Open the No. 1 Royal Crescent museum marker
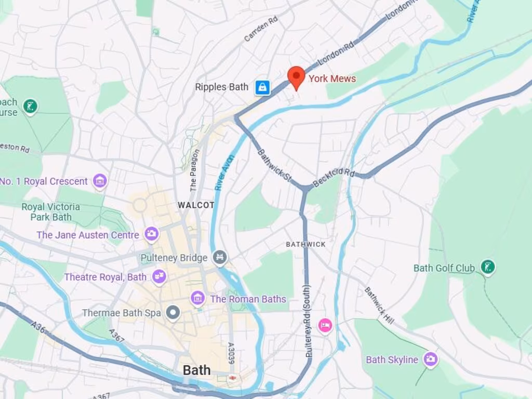Image resolution: width=532 pixels, height=399 pixels. pyautogui.click(x=100, y=181)
